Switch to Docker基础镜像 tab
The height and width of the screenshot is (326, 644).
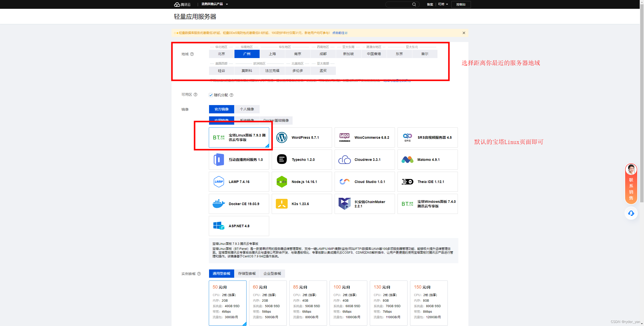pyautogui.click(x=276, y=120)
